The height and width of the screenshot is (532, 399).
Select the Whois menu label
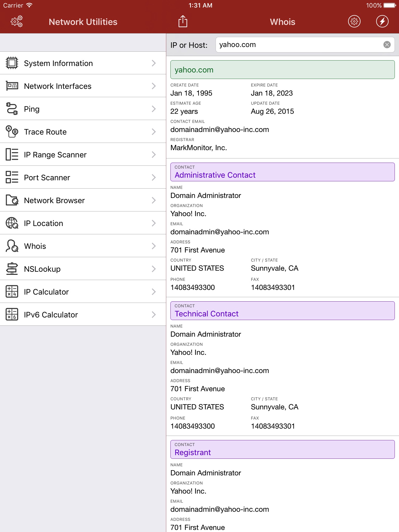click(x=35, y=246)
